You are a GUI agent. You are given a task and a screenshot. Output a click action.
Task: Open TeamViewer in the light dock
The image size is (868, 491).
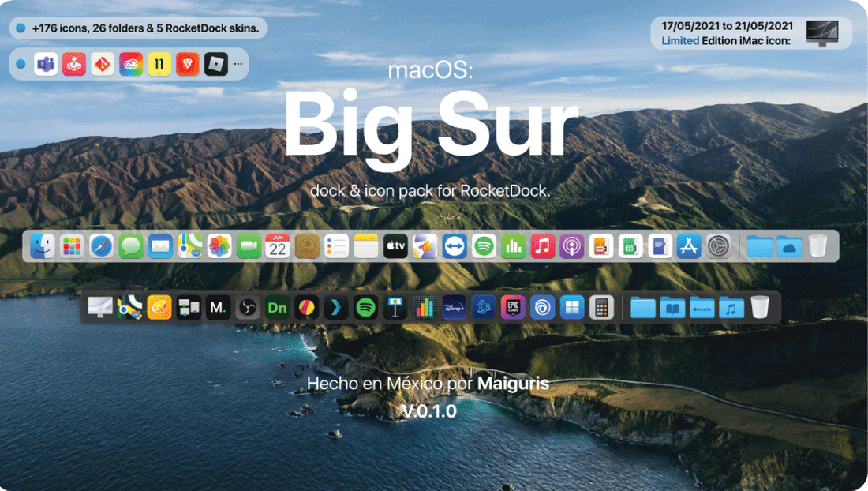pos(455,246)
